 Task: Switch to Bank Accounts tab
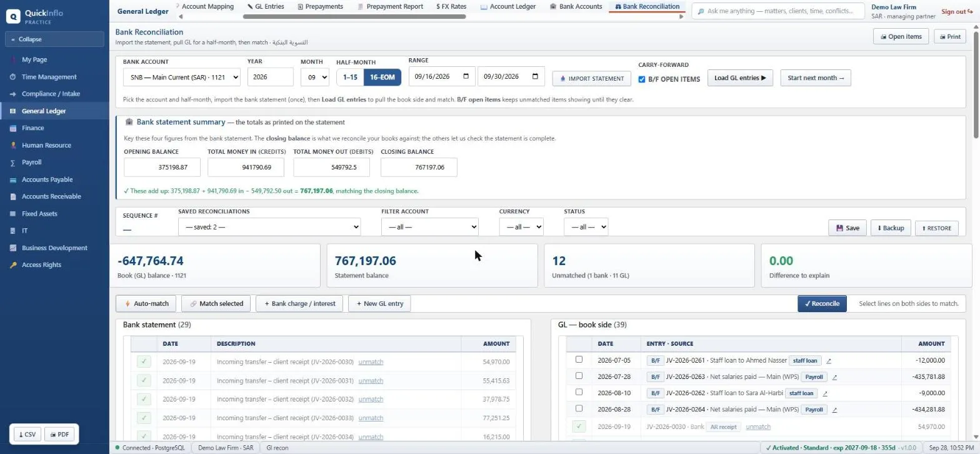(576, 6)
